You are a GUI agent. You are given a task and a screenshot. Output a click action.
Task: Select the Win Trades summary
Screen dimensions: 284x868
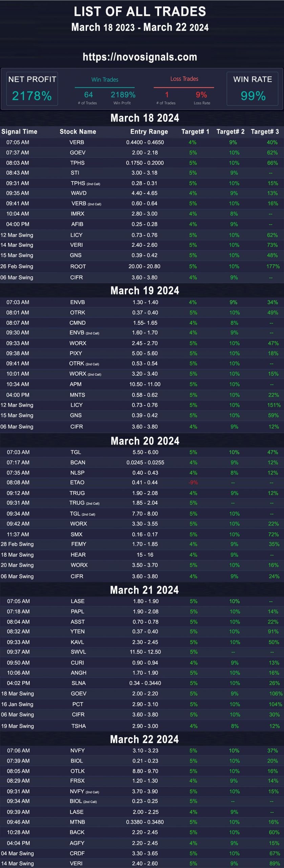pos(105,91)
